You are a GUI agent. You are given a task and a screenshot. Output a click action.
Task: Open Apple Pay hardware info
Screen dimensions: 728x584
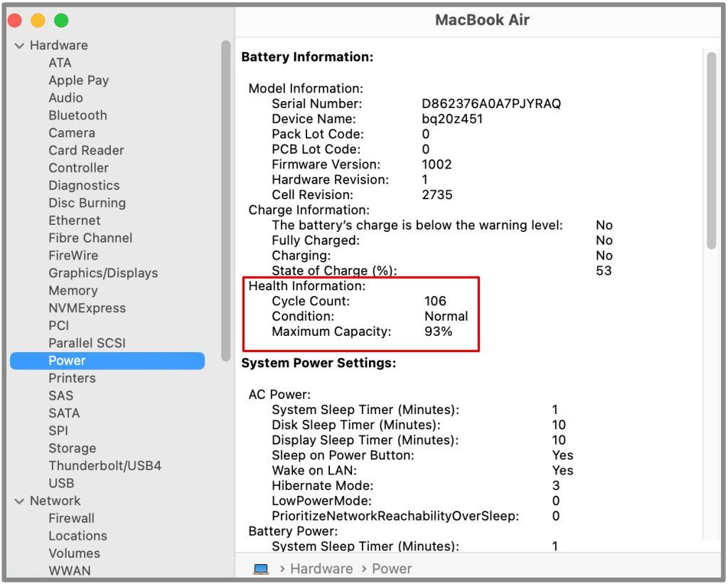click(78, 80)
